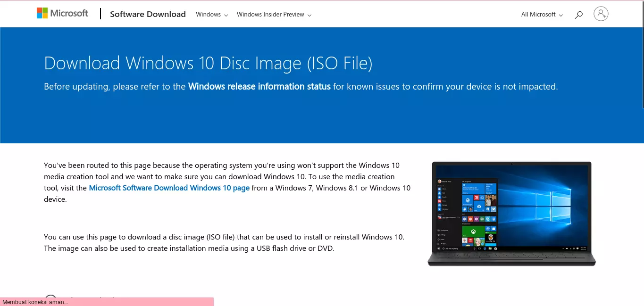Expand the All Microsoft menu
644x306 pixels.
point(542,15)
